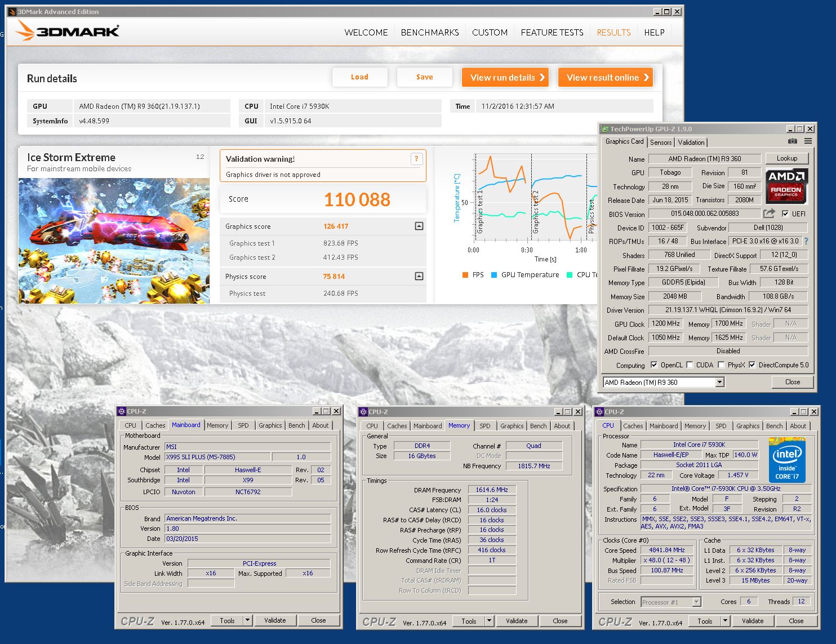Go to the WELCOME page
This screenshot has width=836, height=644.
pyautogui.click(x=366, y=33)
